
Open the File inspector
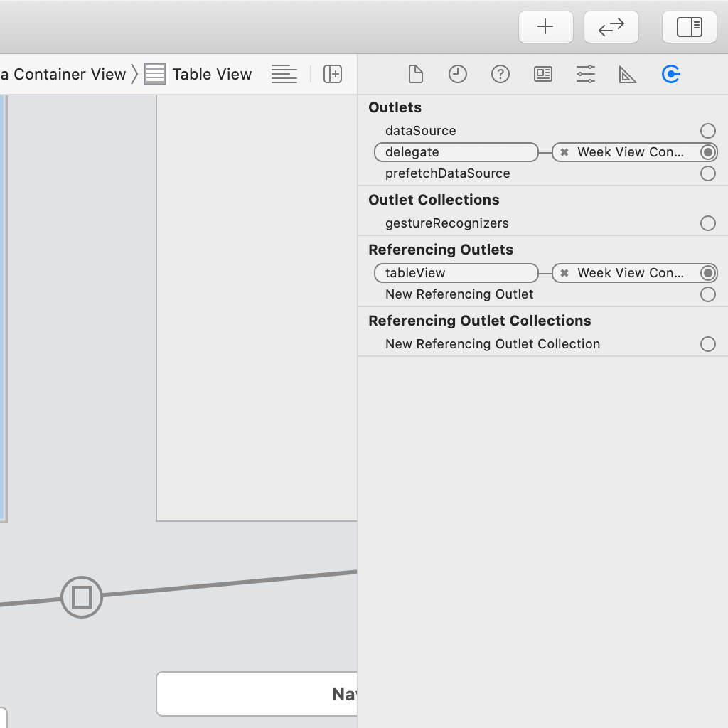pos(415,74)
